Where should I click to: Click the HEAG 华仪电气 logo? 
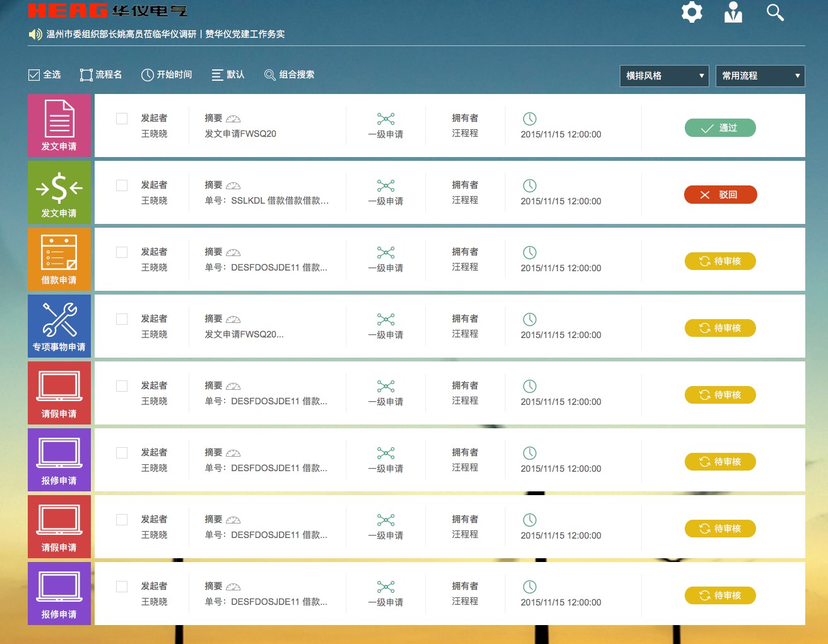click(107, 11)
